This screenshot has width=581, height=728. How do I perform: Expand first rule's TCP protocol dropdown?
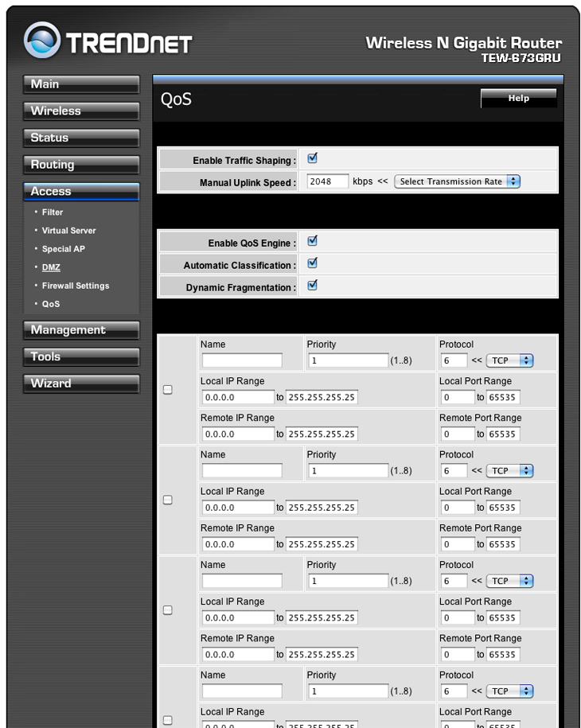click(509, 360)
